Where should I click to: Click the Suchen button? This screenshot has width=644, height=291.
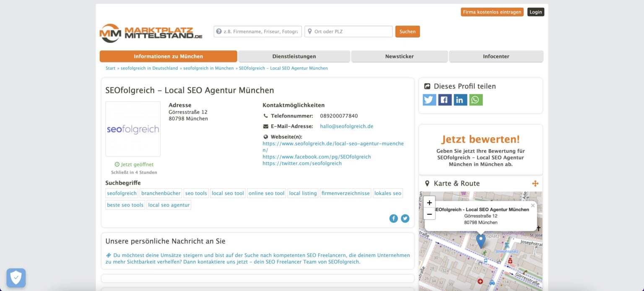(408, 31)
